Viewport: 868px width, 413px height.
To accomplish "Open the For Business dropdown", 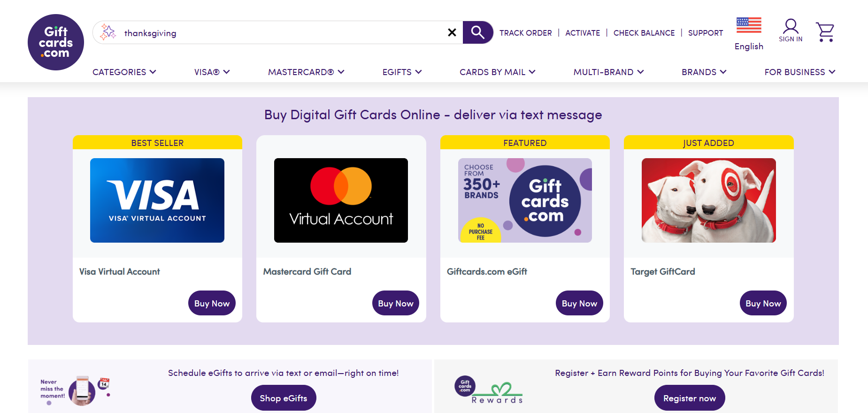I will point(799,72).
